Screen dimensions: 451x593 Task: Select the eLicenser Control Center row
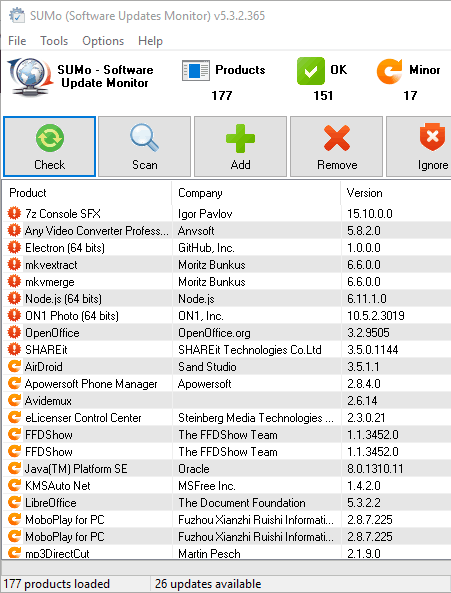pyautogui.click(x=227, y=418)
